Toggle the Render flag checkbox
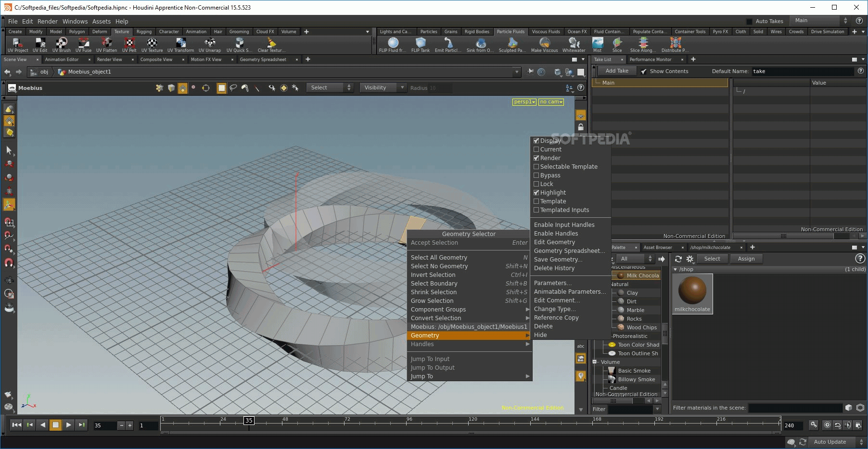This screenshot has width=868, height=449. pyautogui.click(x=536, y=158)
